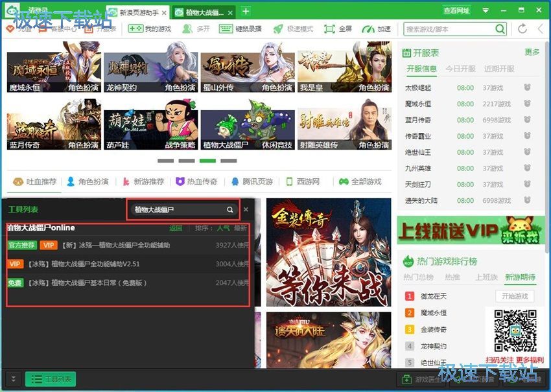Click the refresh arrow icon

(522, 29)
